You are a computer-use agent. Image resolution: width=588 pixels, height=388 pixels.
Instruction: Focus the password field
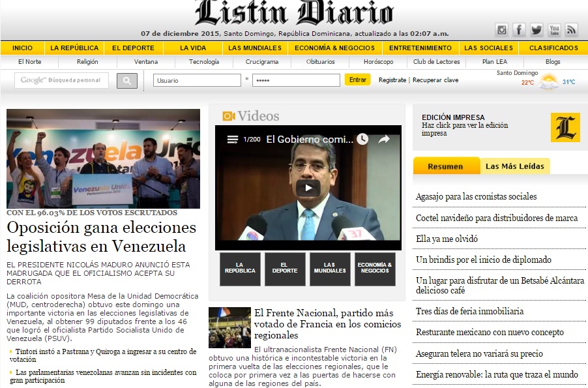tap(296, 80)
